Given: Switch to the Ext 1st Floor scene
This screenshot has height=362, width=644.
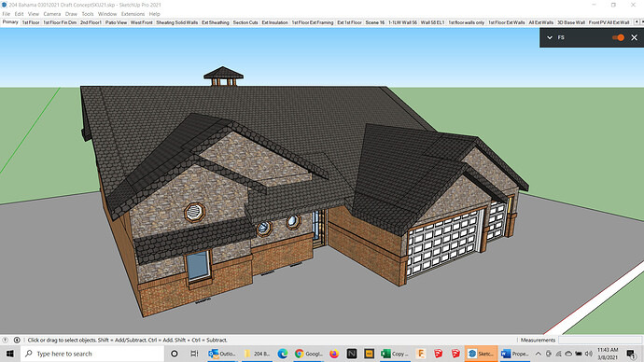Looking at the screenshot, I should tap(349, 22).
